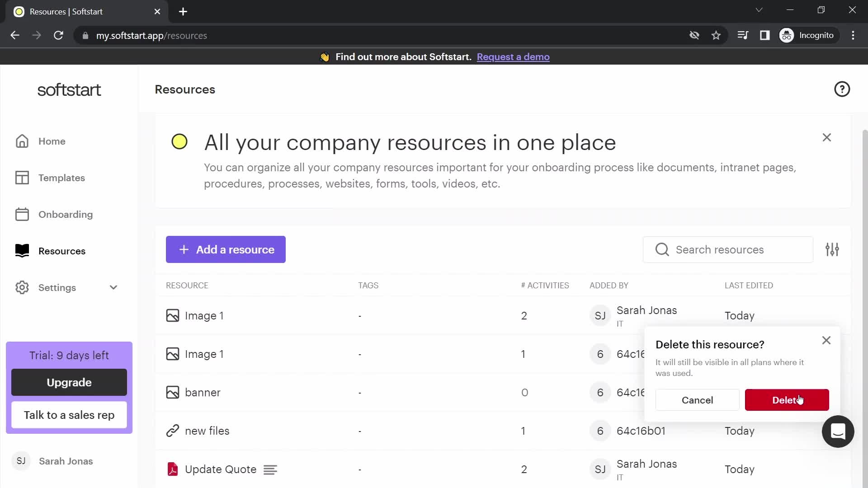Viewport: 868px width, 488px height.
Task: Click the new files link icon
Action: pos(173,431)
